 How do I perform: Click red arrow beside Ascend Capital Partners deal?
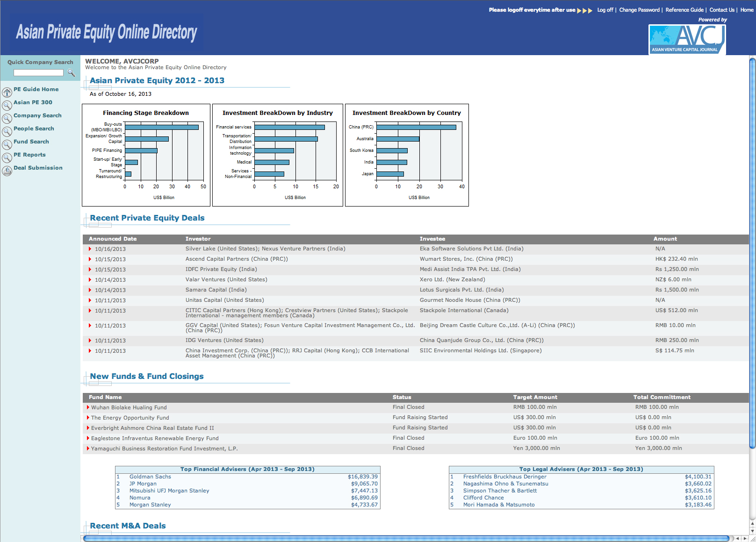point(90,259)
